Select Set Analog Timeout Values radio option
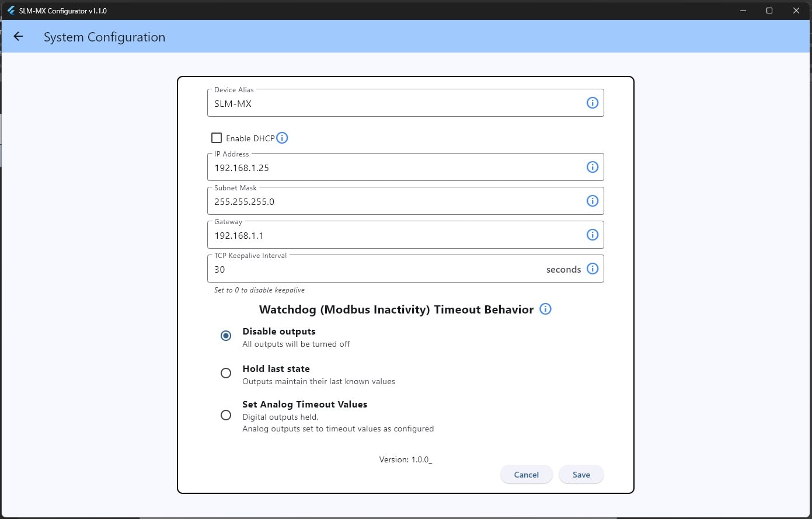The height and width of the screenshot is (519, 812). click(x=226, y=415)
